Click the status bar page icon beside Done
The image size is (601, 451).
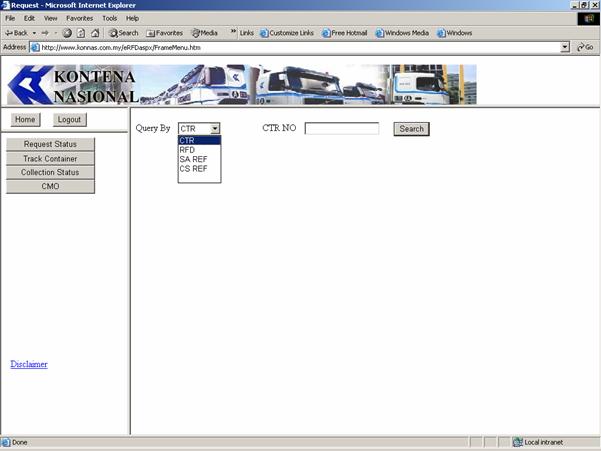(x=5, y=442)
